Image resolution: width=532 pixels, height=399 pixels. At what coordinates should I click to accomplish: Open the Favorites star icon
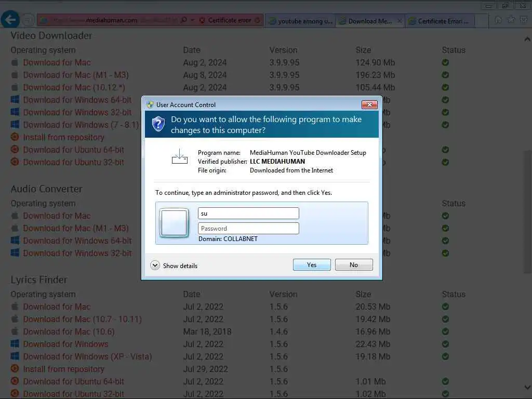pos(511,20)
